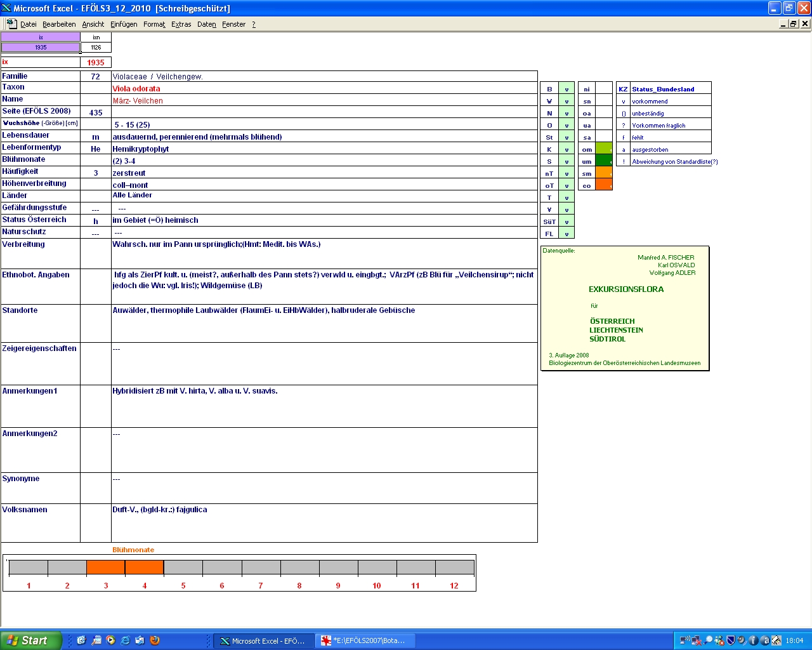Select the cell showing 1126

pyautogui.click(x=96, y=48)
